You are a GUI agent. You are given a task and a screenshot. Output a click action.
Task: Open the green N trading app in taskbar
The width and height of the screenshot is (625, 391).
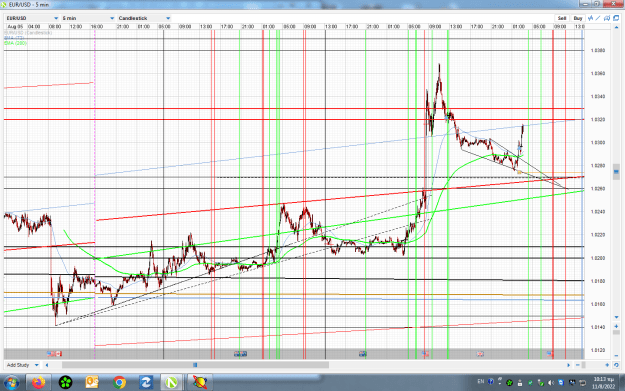(172, 383)
